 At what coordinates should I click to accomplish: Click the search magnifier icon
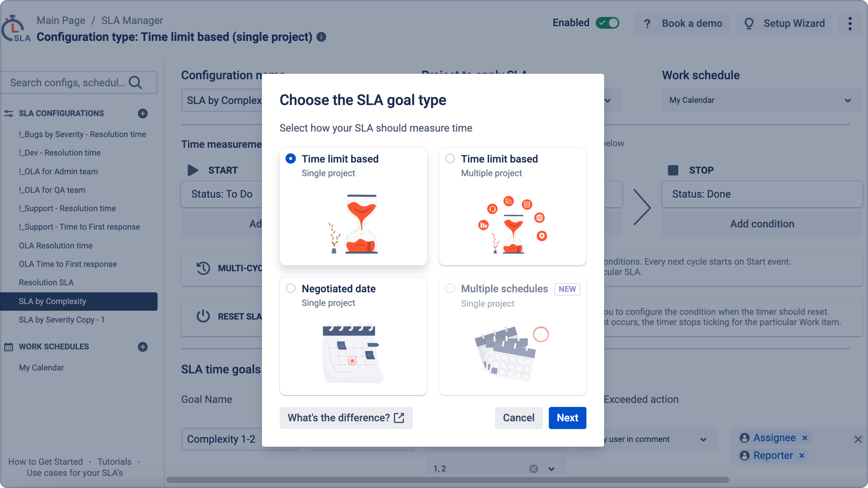(136, 82)
